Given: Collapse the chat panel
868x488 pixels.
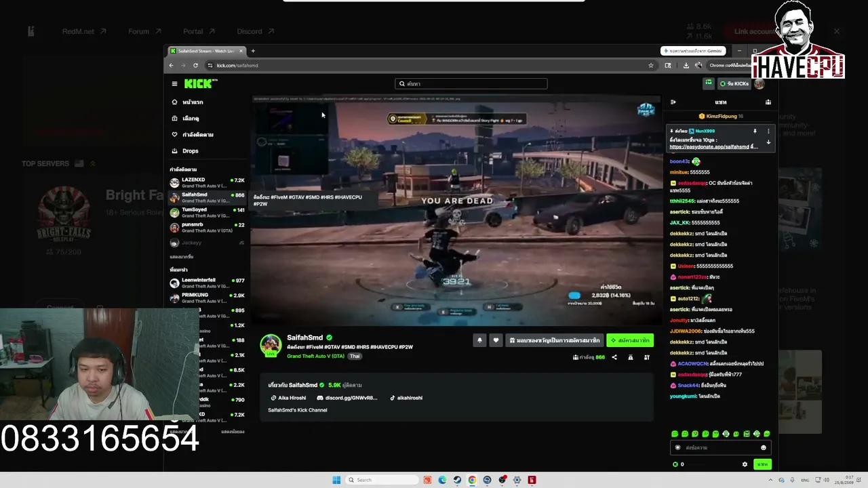Looking at the screenshot, I should pos(673,102).
